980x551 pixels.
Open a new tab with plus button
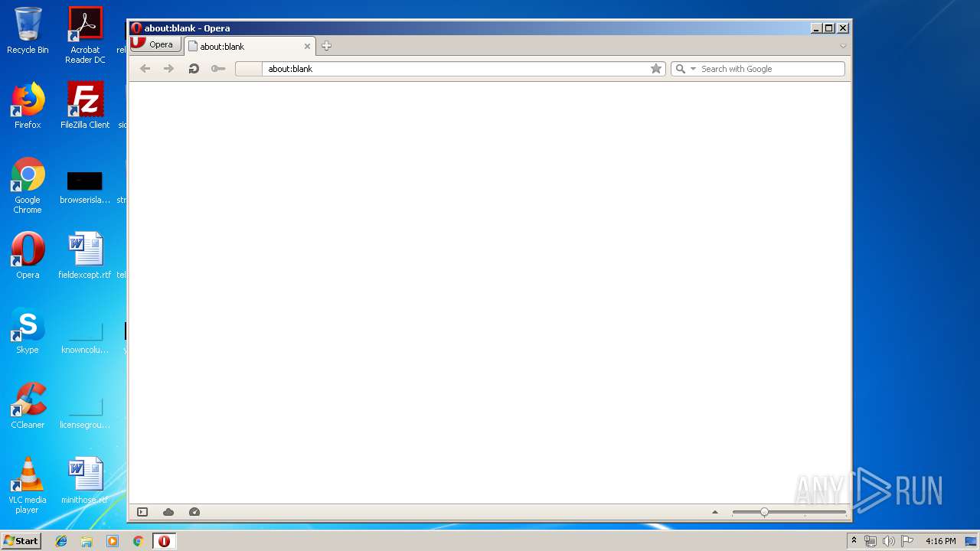coord(326,46)
